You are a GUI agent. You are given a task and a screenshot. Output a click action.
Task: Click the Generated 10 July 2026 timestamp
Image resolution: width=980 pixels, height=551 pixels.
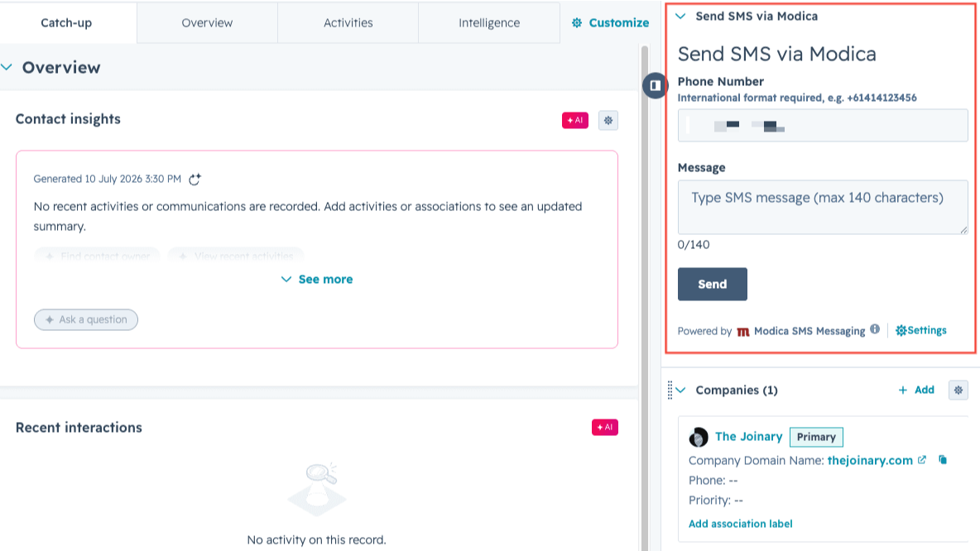108,179
